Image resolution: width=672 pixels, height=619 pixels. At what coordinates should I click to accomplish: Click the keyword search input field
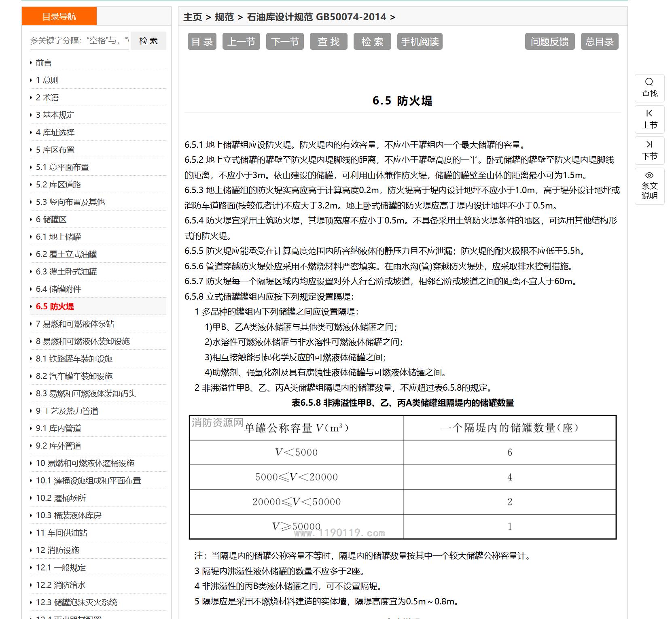tap(79, 40)
